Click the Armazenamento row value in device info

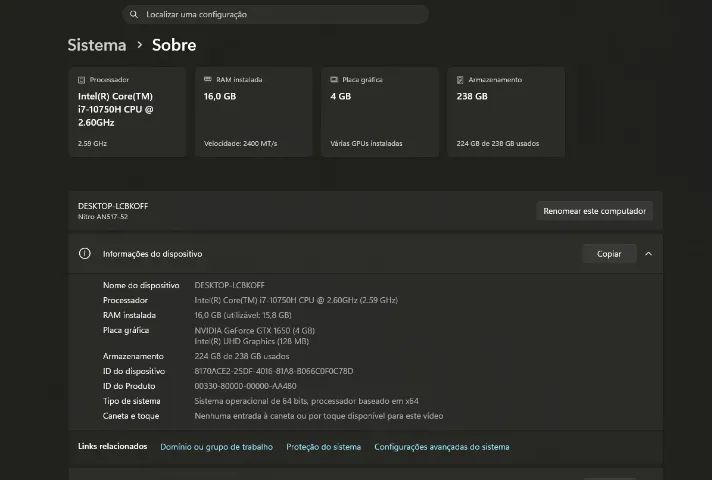coord(242,356)
